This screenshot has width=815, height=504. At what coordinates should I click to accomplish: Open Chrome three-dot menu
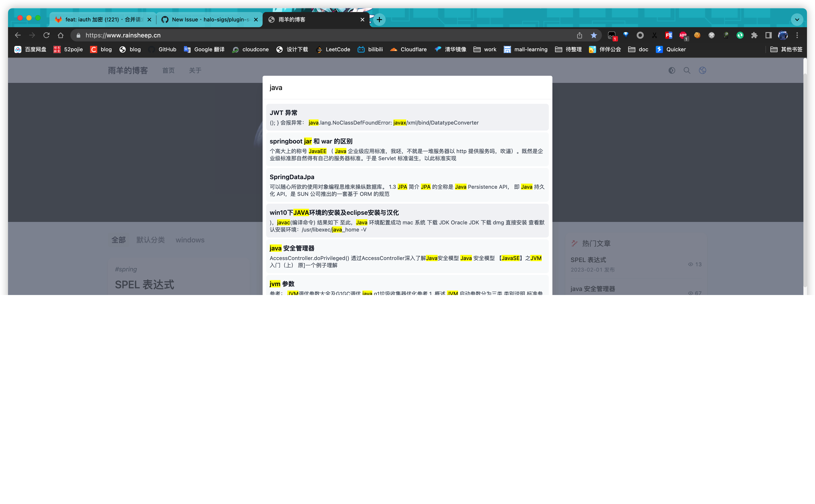point(797,35)
